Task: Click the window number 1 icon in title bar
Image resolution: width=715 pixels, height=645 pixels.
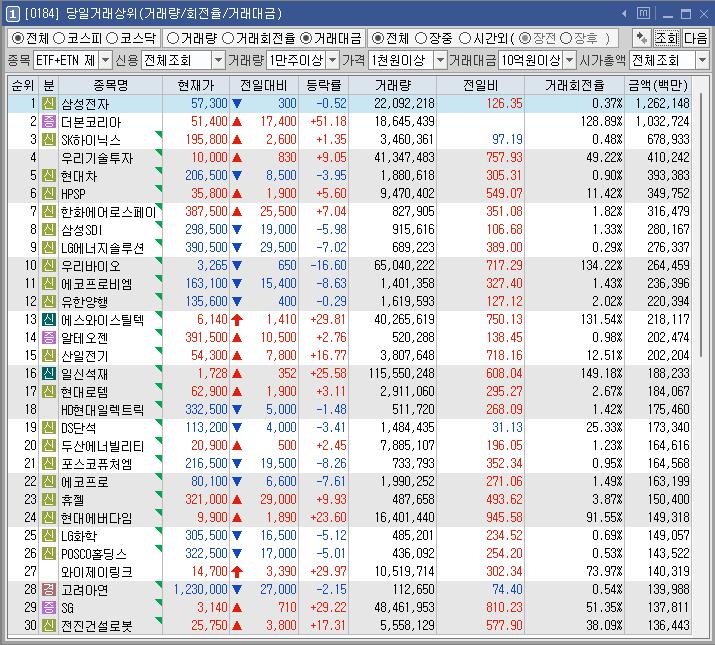Action: click(12, 14)
